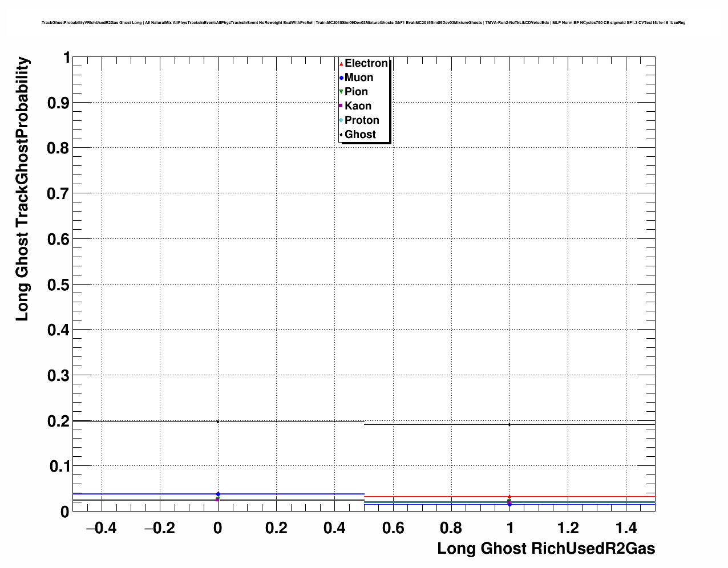Click the 1.2 tick label on X-axis
Image resolution: width=728 pixels, height=568 pixels.
(x=568, y=529)
